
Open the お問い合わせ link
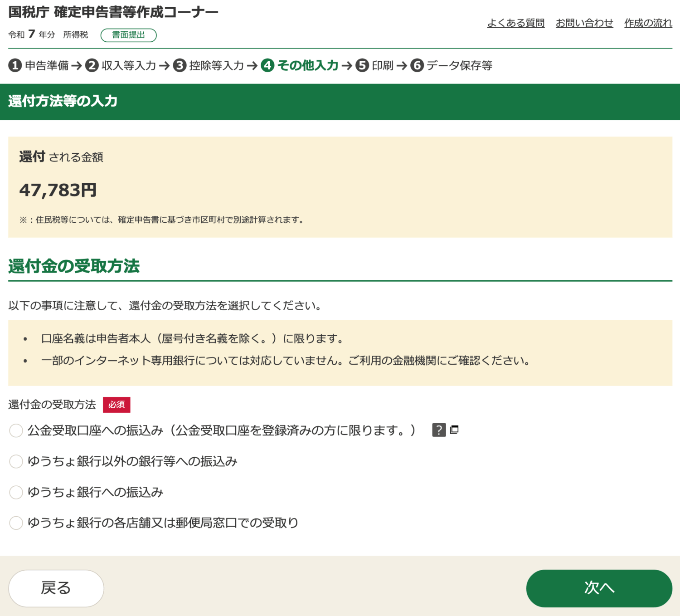tap(584, 24)
